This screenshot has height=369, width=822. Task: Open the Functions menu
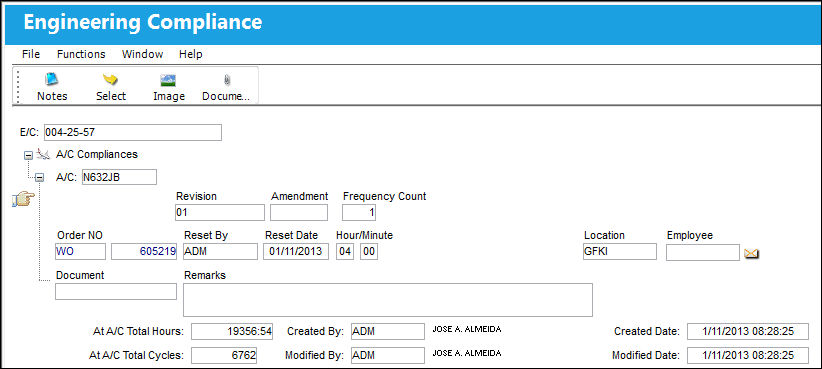[x=81, y=54]
